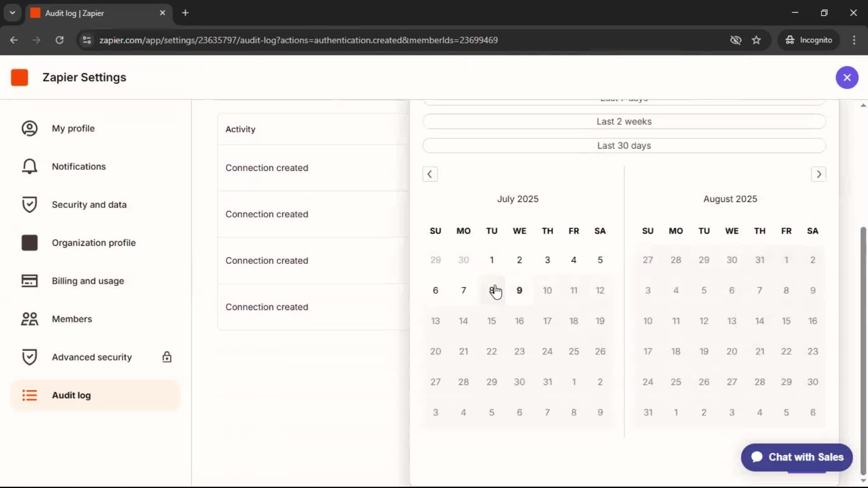
Task: Open a new browser tab
Action: click(x=185, y=13)
